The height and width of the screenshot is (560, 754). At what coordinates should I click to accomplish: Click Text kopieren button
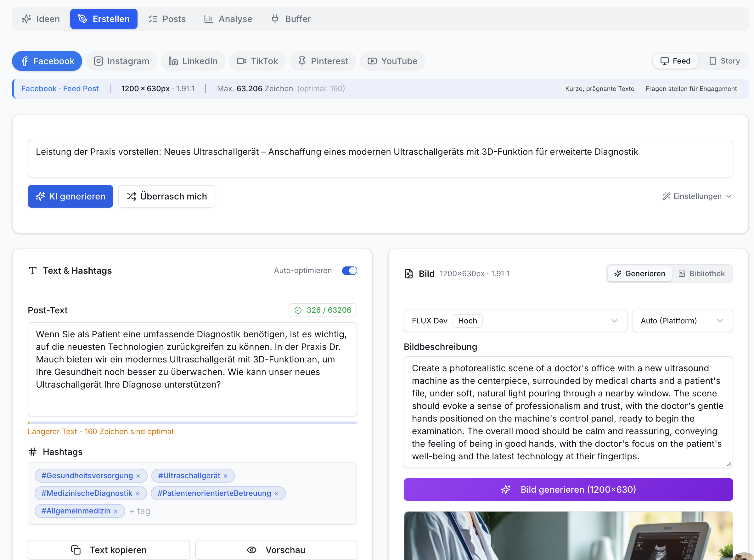coord(109,550)
